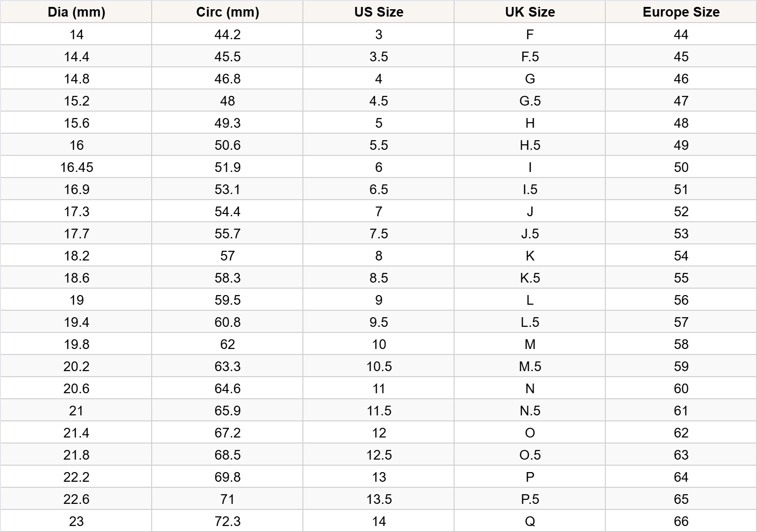Image resolution: width=757 pixels, height=532 pixels.
Task: Click the Europe Size column header
Action: pos(681,12)
